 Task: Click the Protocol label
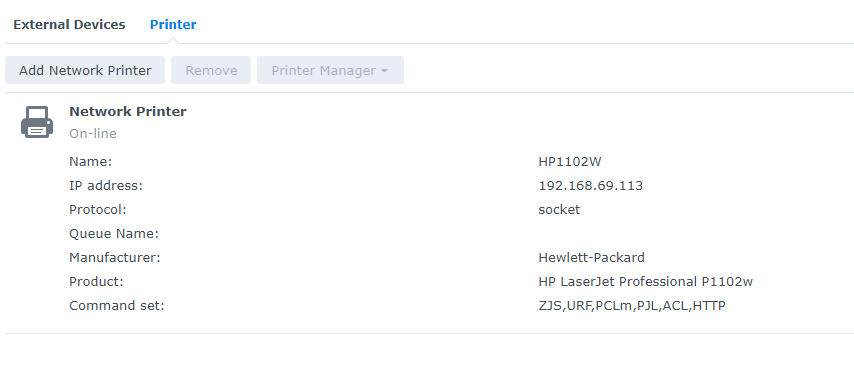point(97,209)
